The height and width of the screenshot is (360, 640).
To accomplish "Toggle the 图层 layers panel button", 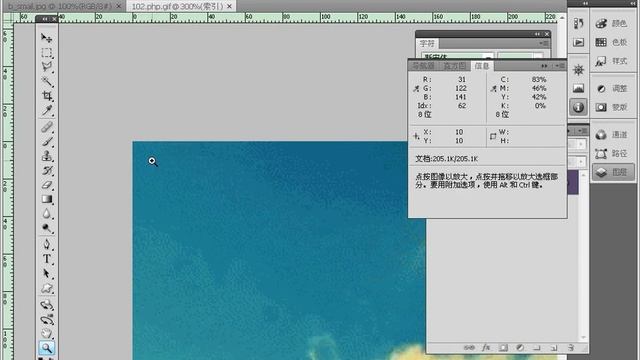I will (612, 172).
